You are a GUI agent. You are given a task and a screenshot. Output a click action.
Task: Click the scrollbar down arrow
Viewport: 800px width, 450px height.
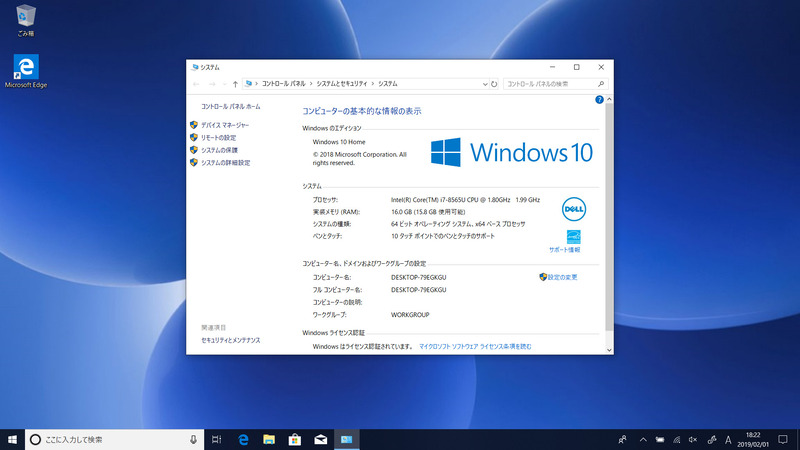coord(609,350)
